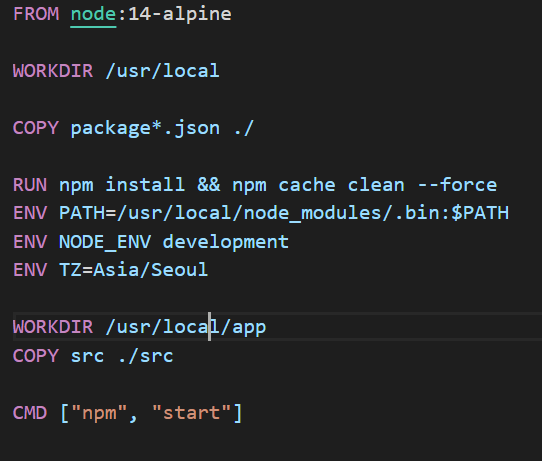542x461 pixels.
Task: Click the "npm" string in CMD
Action: pos(99,413)
